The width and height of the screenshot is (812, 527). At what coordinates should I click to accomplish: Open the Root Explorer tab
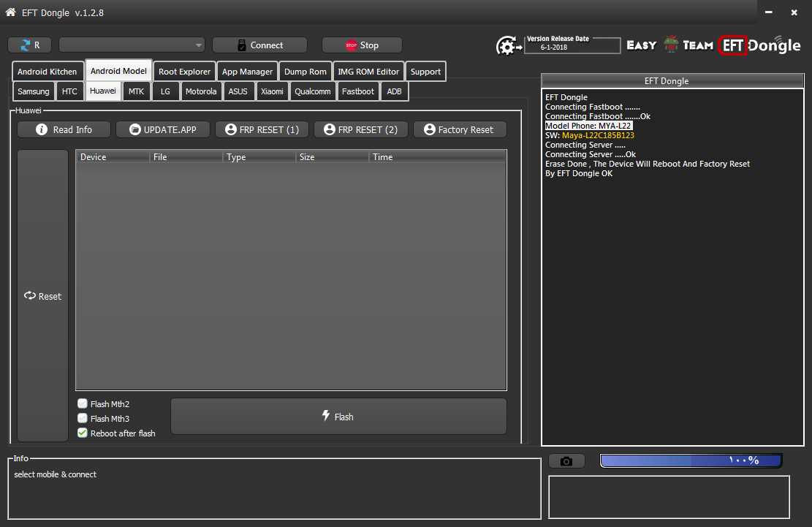[x=184, y=72]
